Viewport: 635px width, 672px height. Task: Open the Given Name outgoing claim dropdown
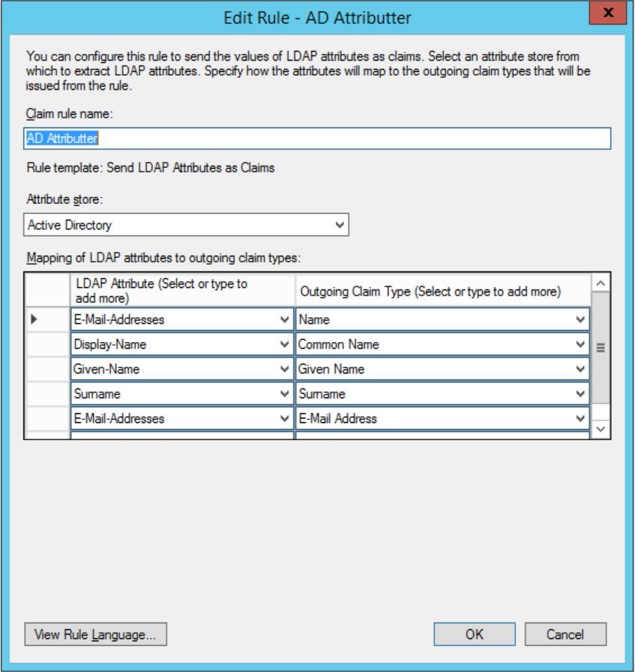(x=580, y=369)
